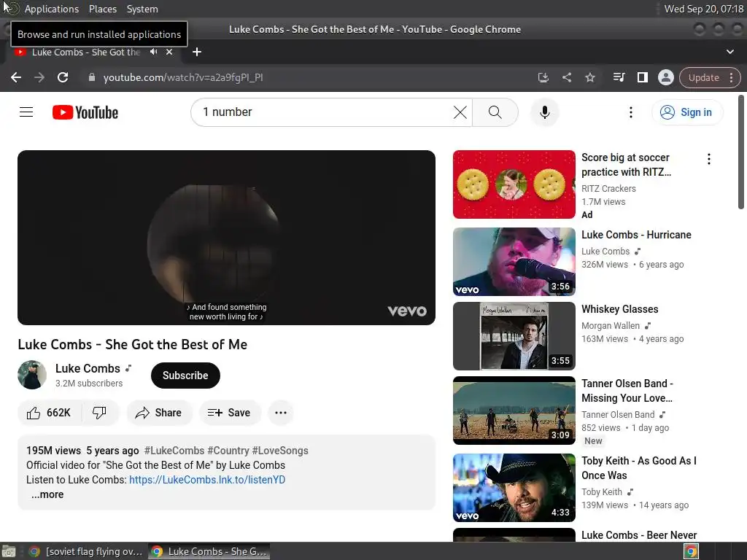Open options menu for RITZ ad
The width and height of the screenshot is (747, 560).
coord(709,159)
